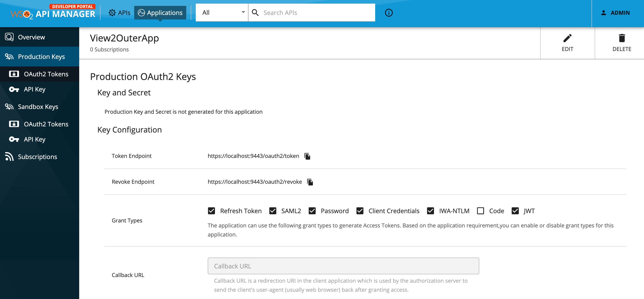Click the WSO2 API Manager logo
644x299 pixels.
pyautogui.click(x=53, y=12)
